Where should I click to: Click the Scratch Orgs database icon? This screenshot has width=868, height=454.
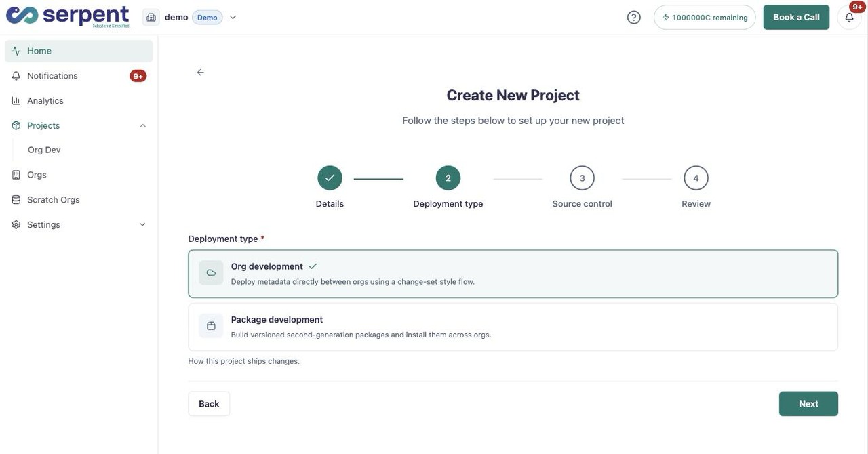click(16, 200)
